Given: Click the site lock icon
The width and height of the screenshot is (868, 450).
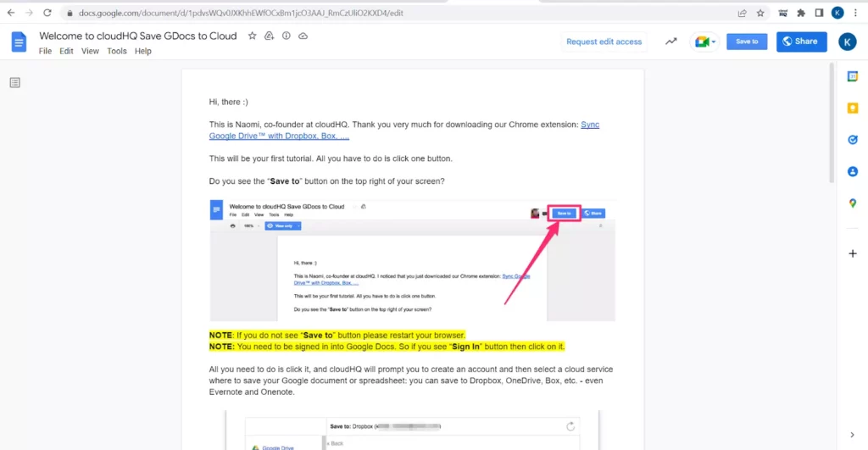Looking at the screenshot, I should click(70, 14).
